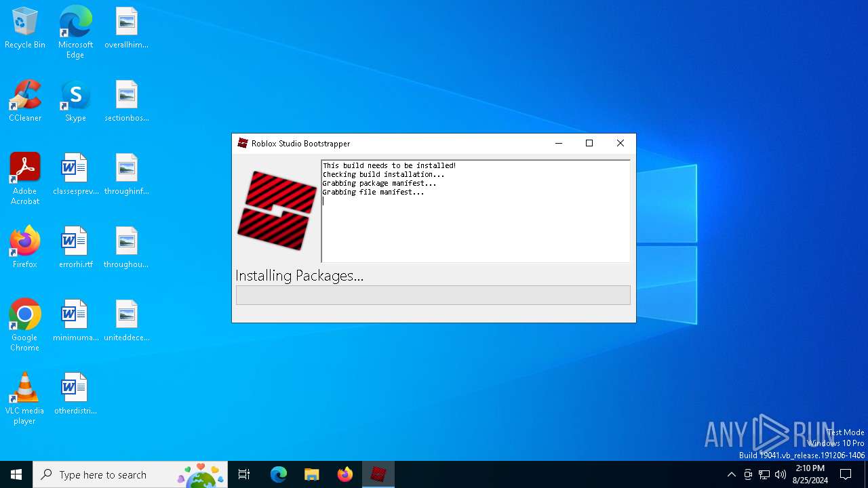Screen dimensions: 868x488
Task: Open Task View from the taskbar
Action: [244, 474]
